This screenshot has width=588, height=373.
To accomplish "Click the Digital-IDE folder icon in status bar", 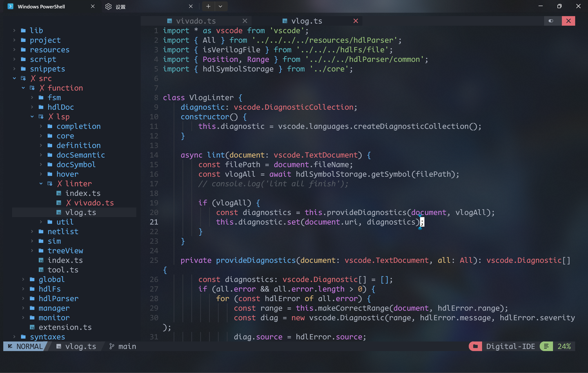I will click(475, 346).
